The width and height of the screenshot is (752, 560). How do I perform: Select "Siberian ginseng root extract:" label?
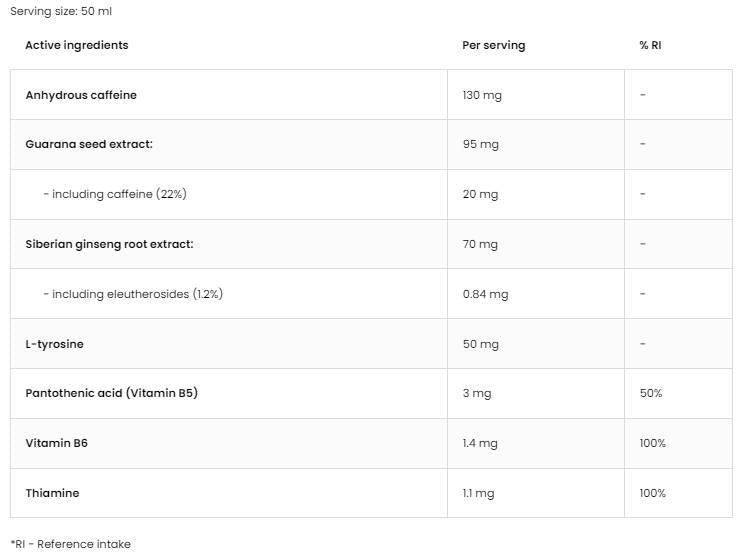coord(109,244)
